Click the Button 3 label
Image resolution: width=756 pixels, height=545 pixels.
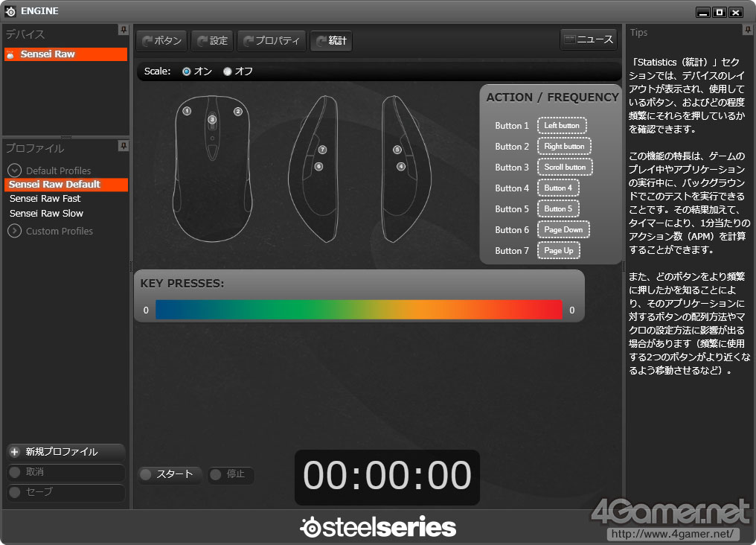point(512,168)
